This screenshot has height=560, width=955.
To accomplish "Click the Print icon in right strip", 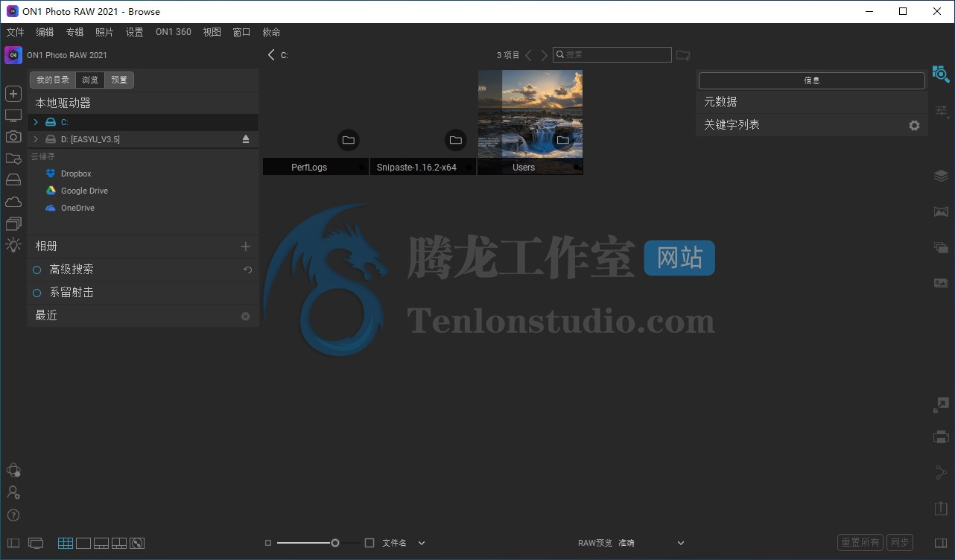I will [x=941, y=437].
